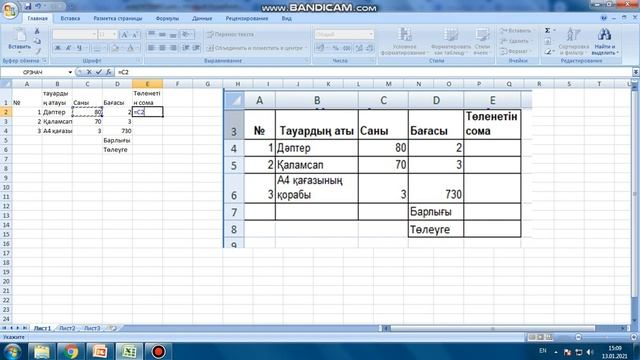Viewport: 640px width, 360px height.
Task: Undo the last action in Quick Access toolbar
Action: pos(38,6)
